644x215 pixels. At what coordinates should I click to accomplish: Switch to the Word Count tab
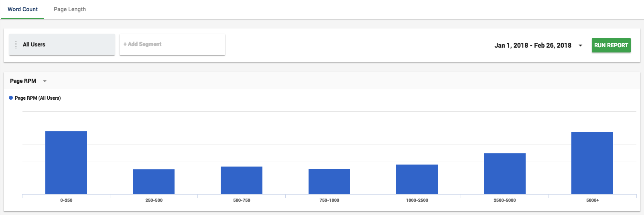22,9
